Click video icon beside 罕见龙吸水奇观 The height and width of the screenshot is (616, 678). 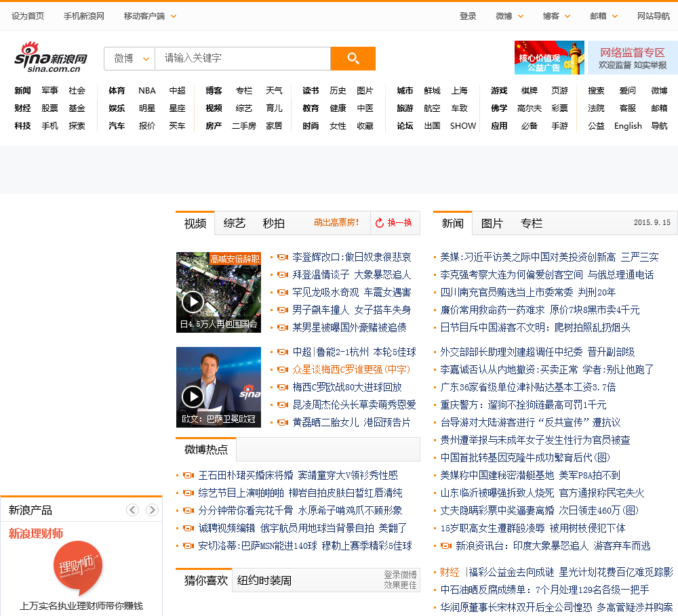tap(282, 293)
